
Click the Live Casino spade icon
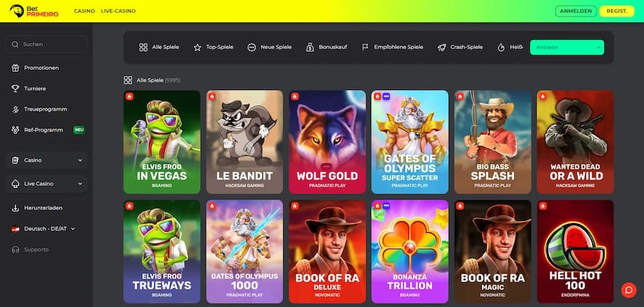pyautogui.click(x=15, y=183)
